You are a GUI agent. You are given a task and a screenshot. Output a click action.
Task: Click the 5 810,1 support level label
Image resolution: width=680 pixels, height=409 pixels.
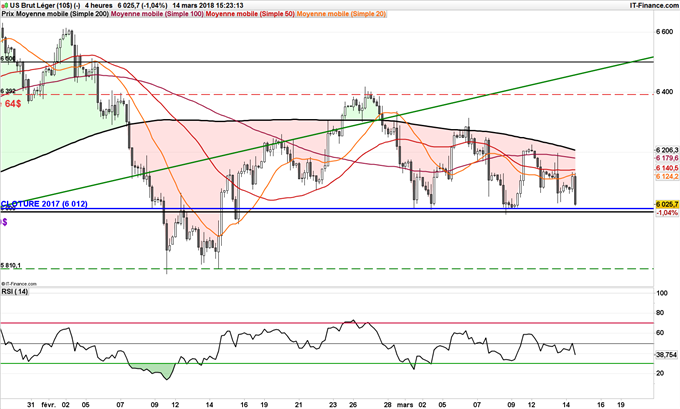10,265
